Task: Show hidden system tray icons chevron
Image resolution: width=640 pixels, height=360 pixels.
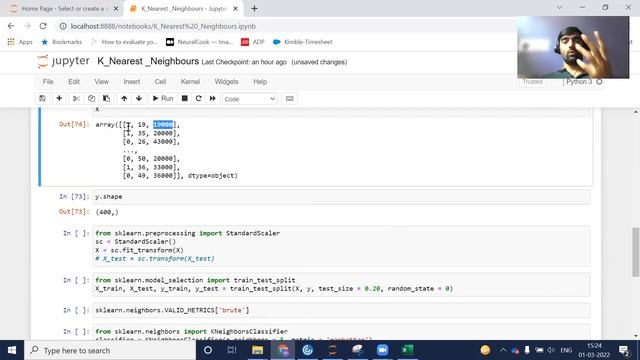Action: pyautogui.click(x=503, y=350)
